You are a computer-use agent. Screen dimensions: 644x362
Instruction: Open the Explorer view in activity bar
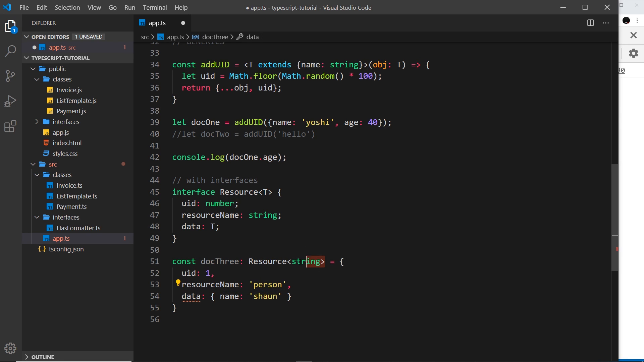click(10, 26)
